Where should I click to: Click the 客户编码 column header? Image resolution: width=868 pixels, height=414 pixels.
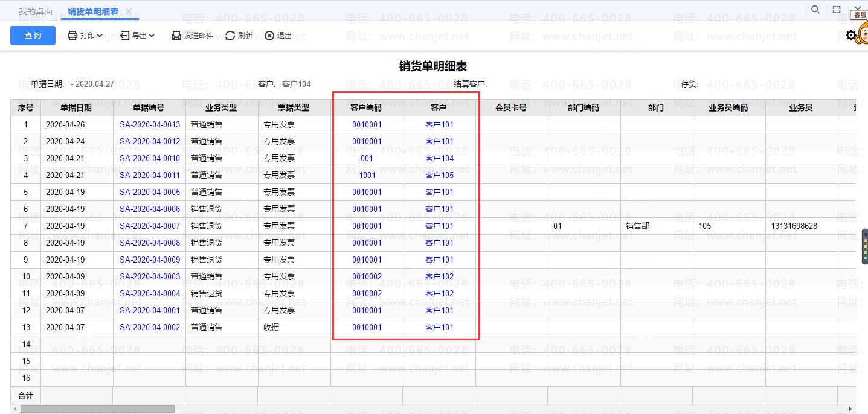coord(366,108)
